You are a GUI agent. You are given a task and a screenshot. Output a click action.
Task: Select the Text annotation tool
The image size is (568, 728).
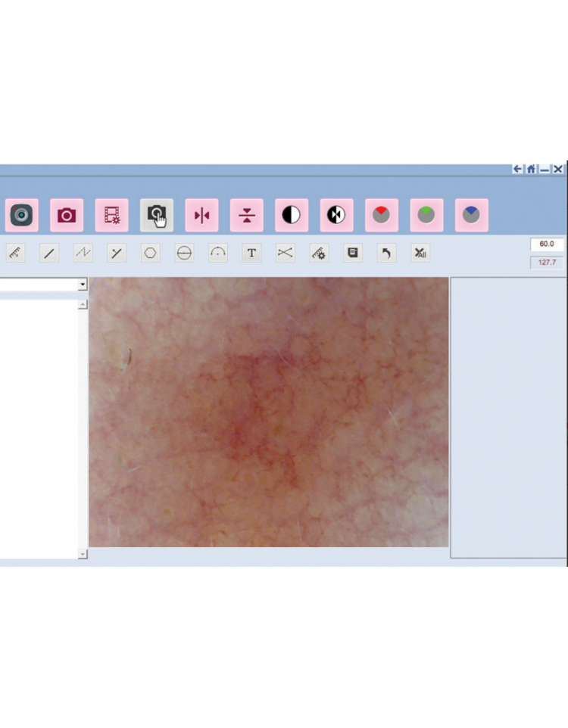point(252,253)
